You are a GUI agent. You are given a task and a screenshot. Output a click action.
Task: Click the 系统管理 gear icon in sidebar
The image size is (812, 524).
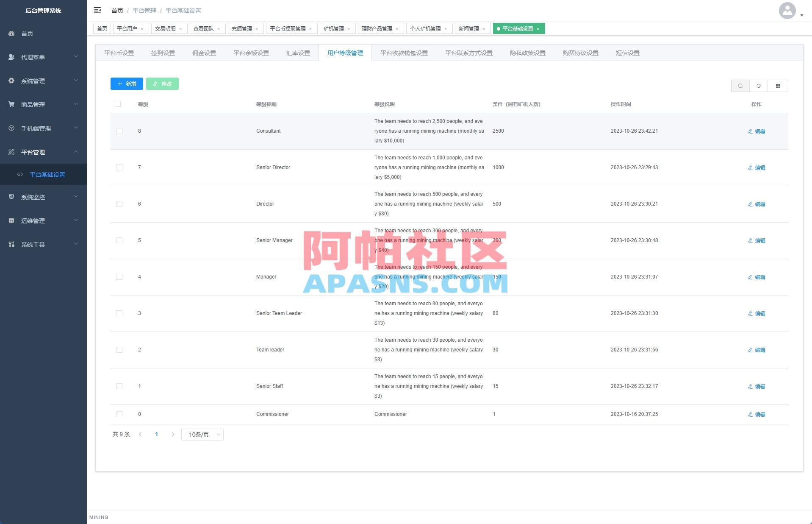[11, 81]
